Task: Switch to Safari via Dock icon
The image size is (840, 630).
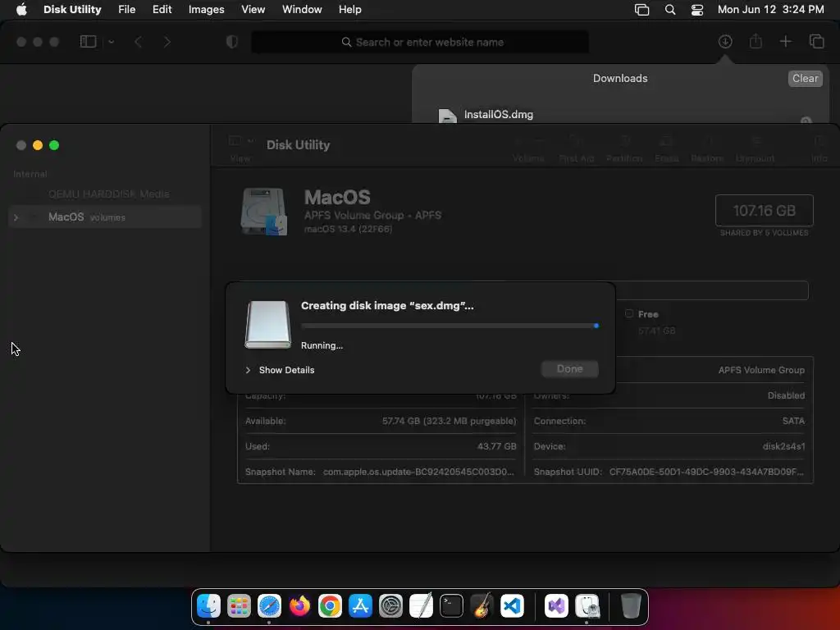Action: click(269, 606)
